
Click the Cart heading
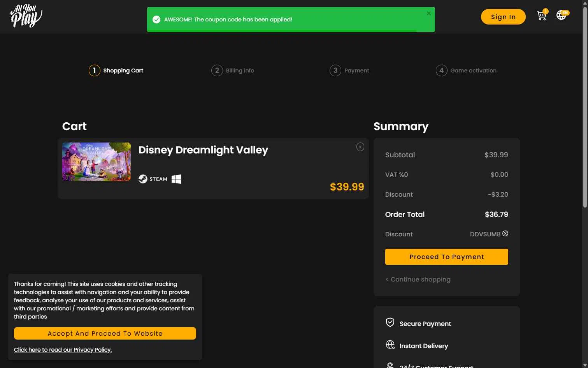click(74, 126)
